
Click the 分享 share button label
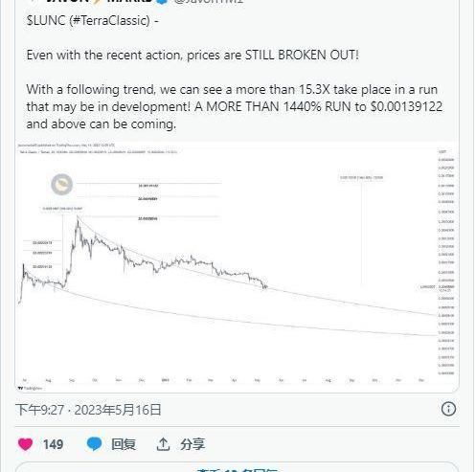pyautogui.click(x=193, y=444)
